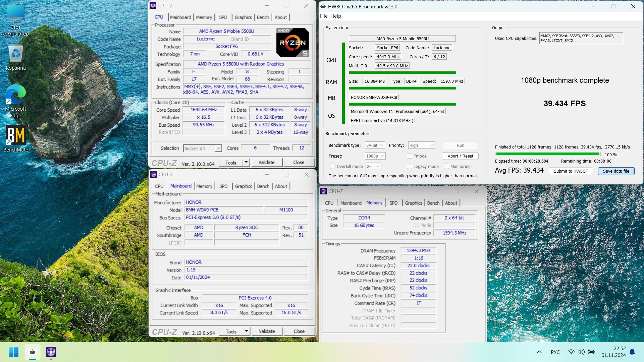Show hidden system tray icons
This screenshot has width=644, height=362.
(x=539, y=352)
